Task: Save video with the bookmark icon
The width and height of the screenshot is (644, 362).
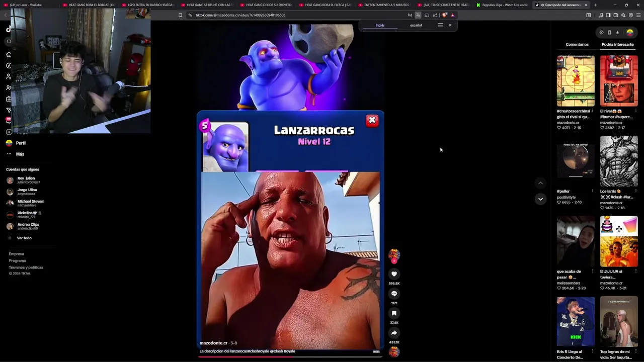Action: [394, 313]
